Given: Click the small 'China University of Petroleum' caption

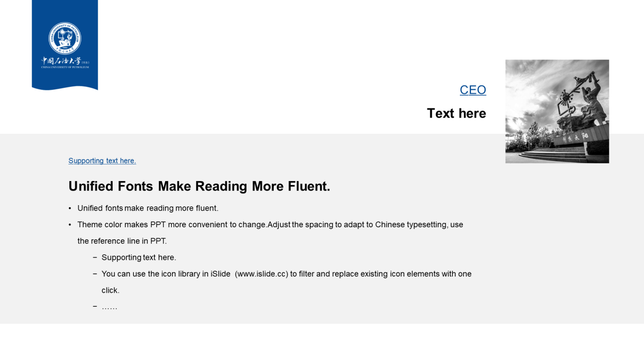Looking at the screenshot, I should click(x=65, y=67).
